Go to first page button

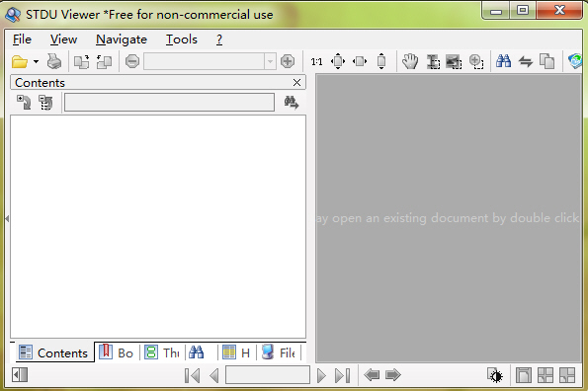(192, 375)
